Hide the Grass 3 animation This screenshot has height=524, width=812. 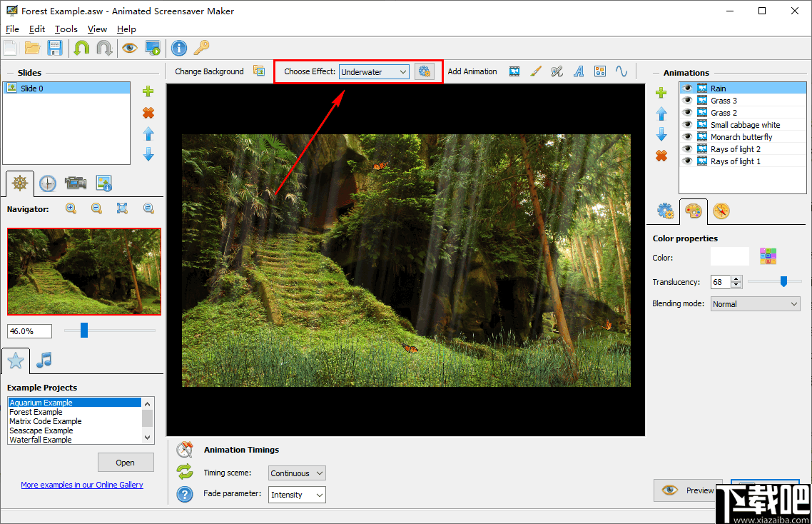point(688,100)
